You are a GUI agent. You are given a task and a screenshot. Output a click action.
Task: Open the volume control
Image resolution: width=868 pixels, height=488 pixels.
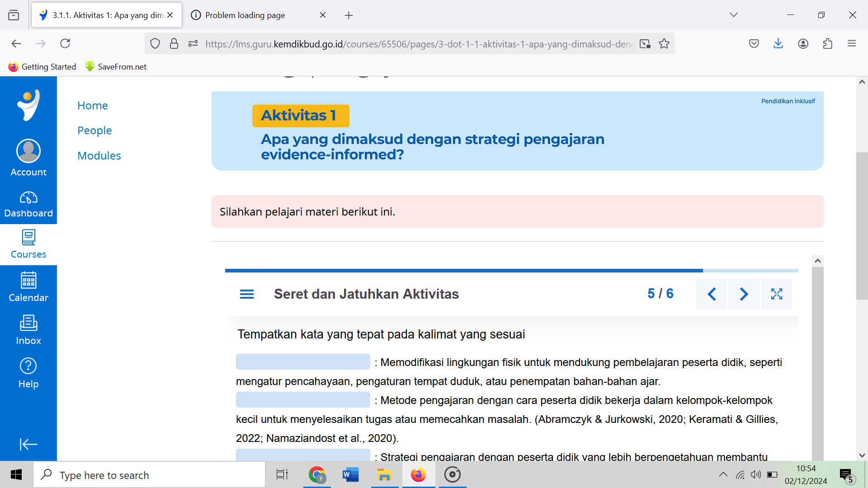click(x=755, y=474)
